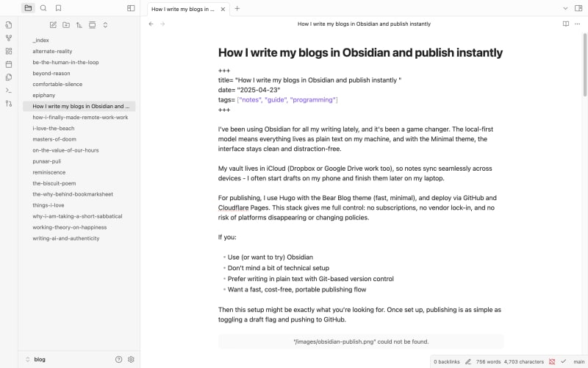Show bookmarks panel in sidebar

59,8
